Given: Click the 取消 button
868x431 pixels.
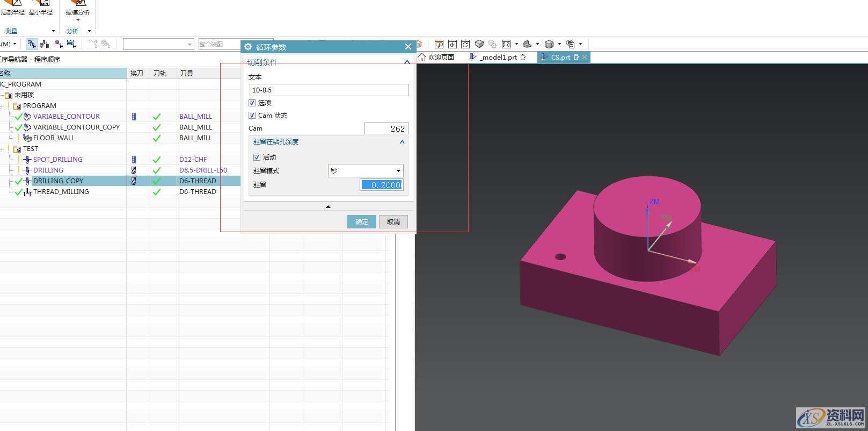Looking at the screenshot, I should click(393, 222).
